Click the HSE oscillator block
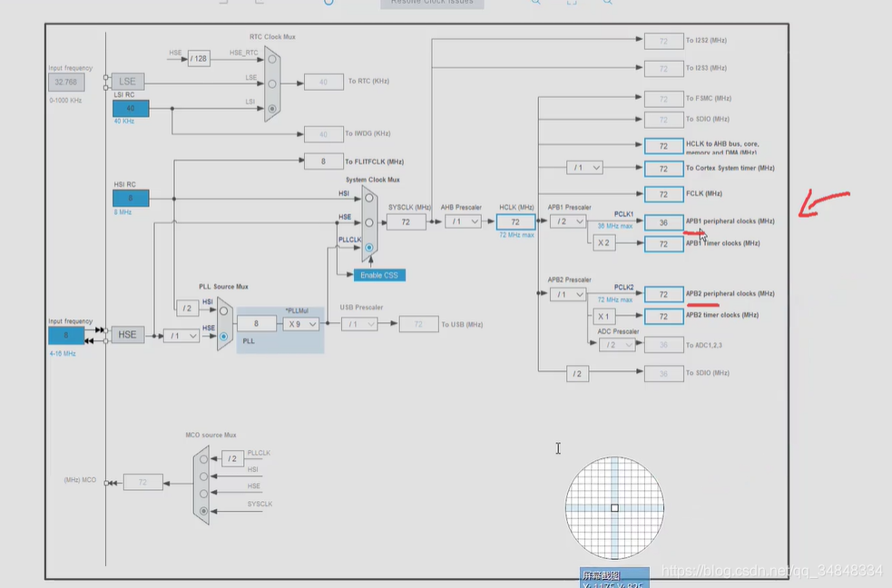This screenshot has height=588, width=892. click(127, 334)
